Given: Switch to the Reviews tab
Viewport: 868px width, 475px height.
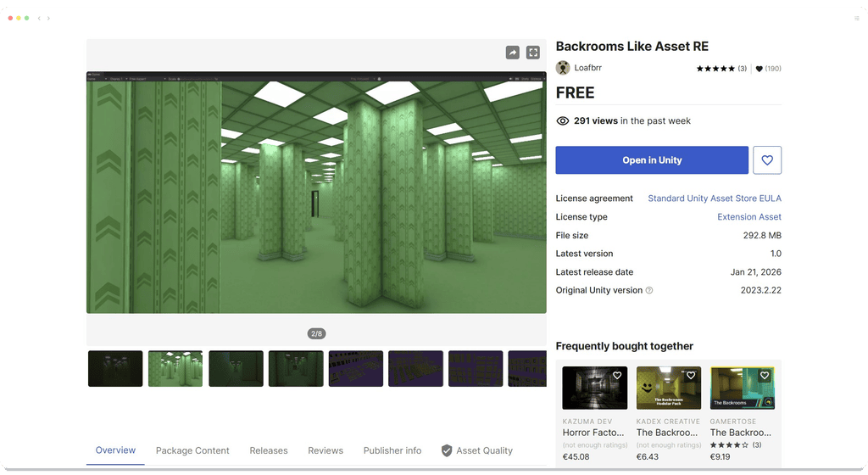Looking at the screenshot, I should pos(325,450).
